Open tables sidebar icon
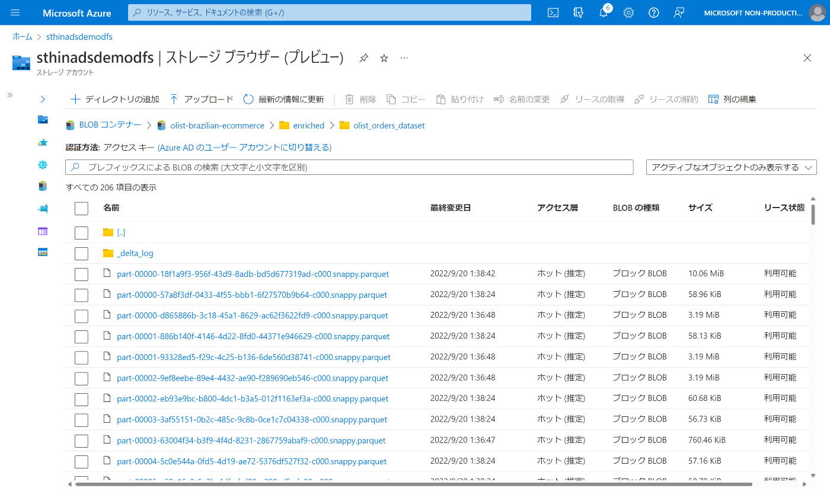Viewport: 830px width, 504px height. [x=43, y=252]
